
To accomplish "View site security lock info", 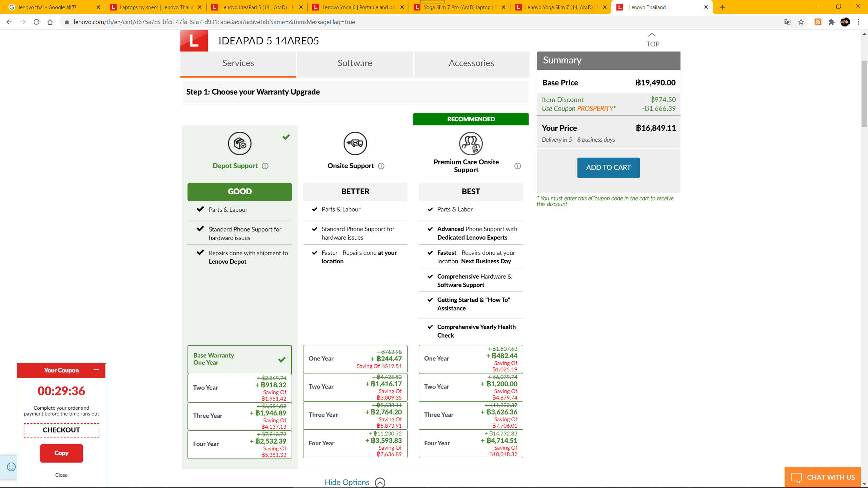I will point(67,22).
